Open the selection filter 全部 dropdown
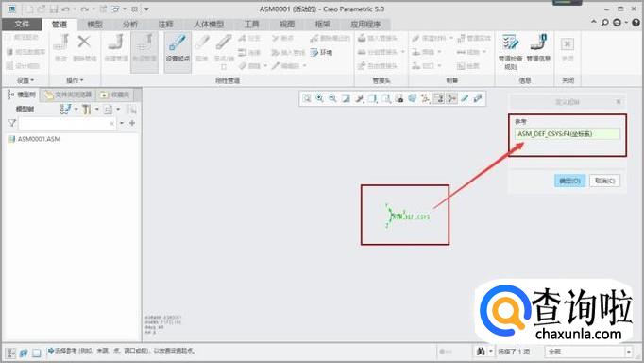This screenshot has width=644, height=363. 588,352
